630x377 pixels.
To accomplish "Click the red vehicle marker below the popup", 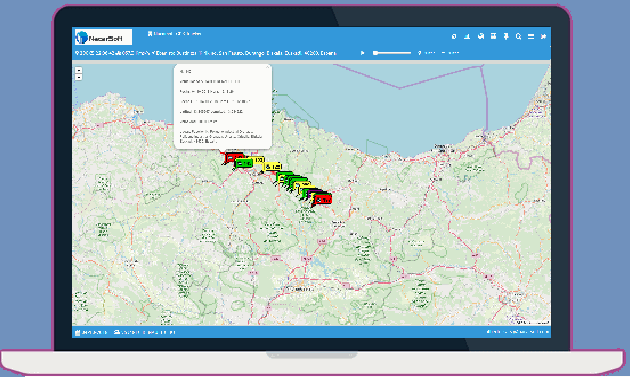I will tap(233, 157).
